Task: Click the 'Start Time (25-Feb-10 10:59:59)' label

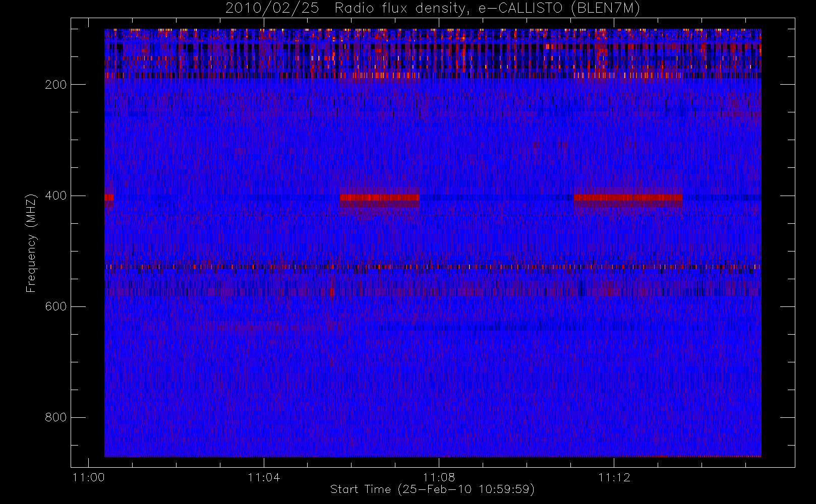Action: pyautogui.click(x=432, y=489)
